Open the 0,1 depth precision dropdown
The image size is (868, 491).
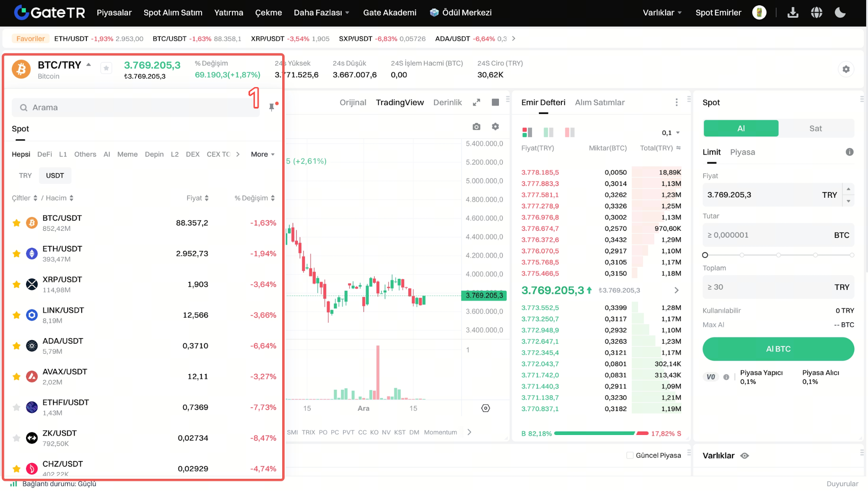[x=670, y=133]
